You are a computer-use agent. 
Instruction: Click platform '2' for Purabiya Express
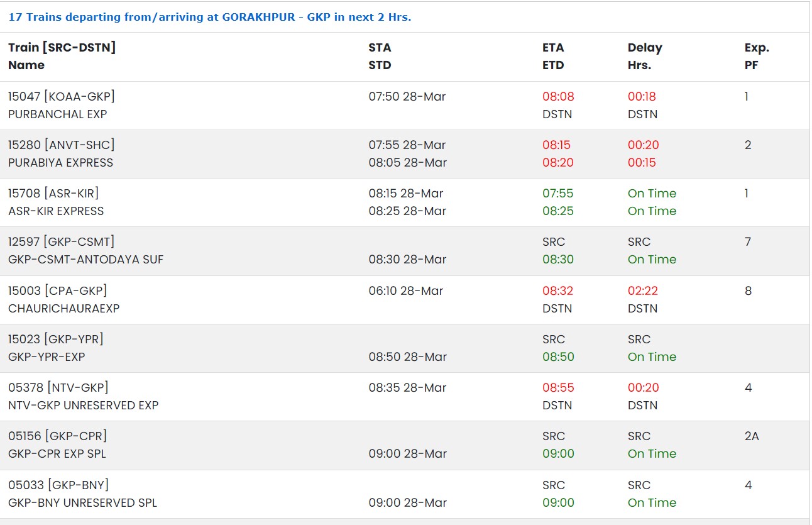[x=748, y=145]
